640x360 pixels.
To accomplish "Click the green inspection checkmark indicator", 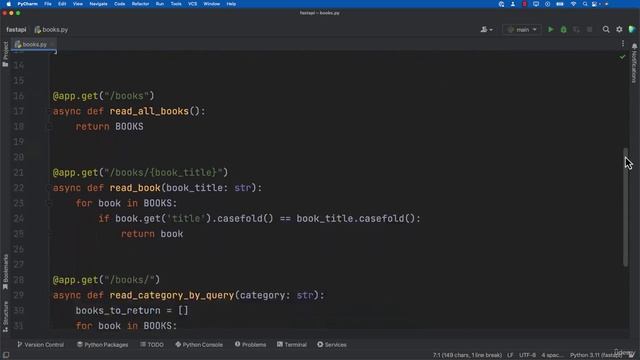I will pyautogui.click(x=622, y=57).
